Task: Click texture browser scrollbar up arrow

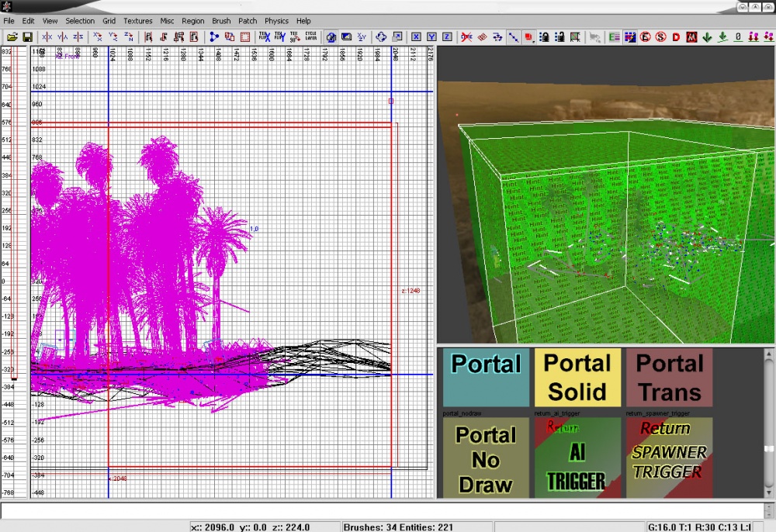Action: pyautogui.click(x=768, y=354)
